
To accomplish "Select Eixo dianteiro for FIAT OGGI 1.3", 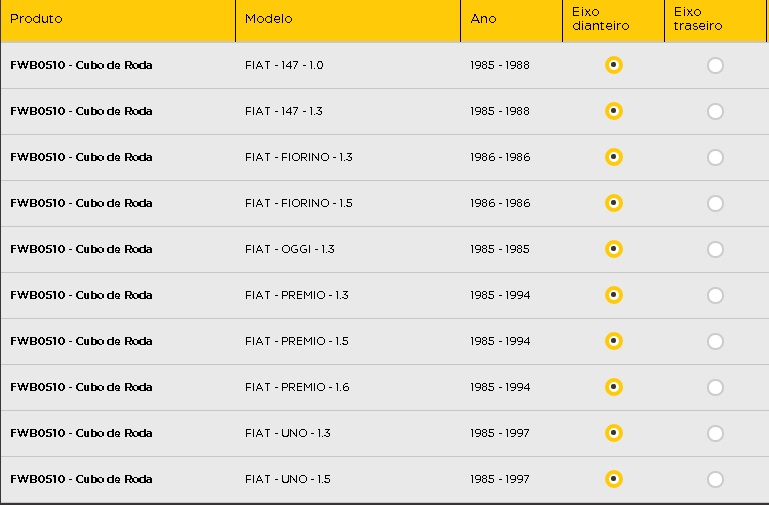I will 614,249.
